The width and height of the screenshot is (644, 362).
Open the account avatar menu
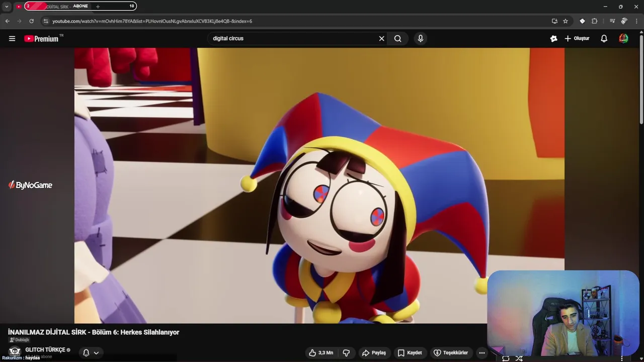(x=623, y=38)
